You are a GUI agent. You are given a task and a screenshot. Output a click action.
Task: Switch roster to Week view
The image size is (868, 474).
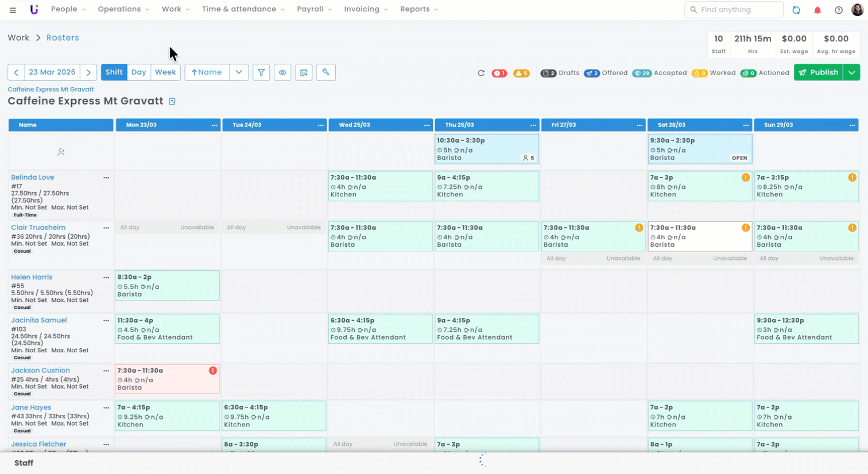[165, 72]
